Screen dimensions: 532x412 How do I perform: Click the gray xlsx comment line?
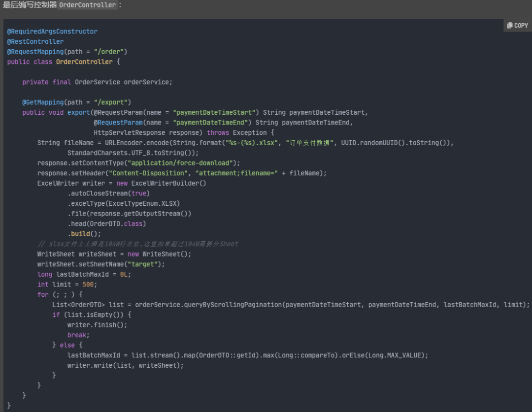[138, 244]
